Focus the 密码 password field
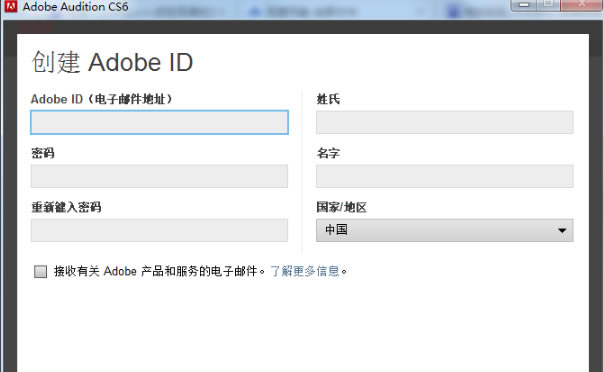 pos(159,176)
